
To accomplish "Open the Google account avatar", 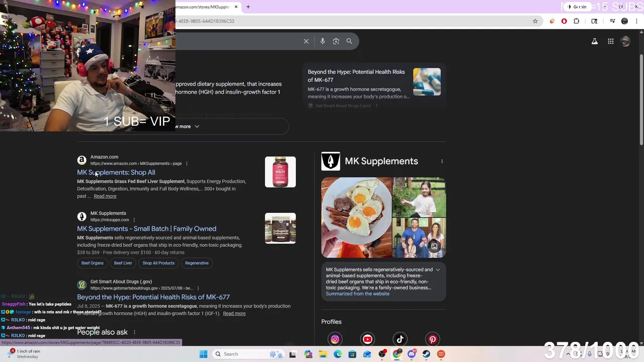I will [x=625, y=42].
